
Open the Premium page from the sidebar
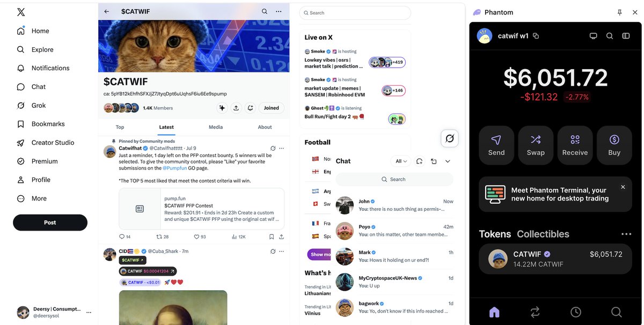tap(37, 161)
